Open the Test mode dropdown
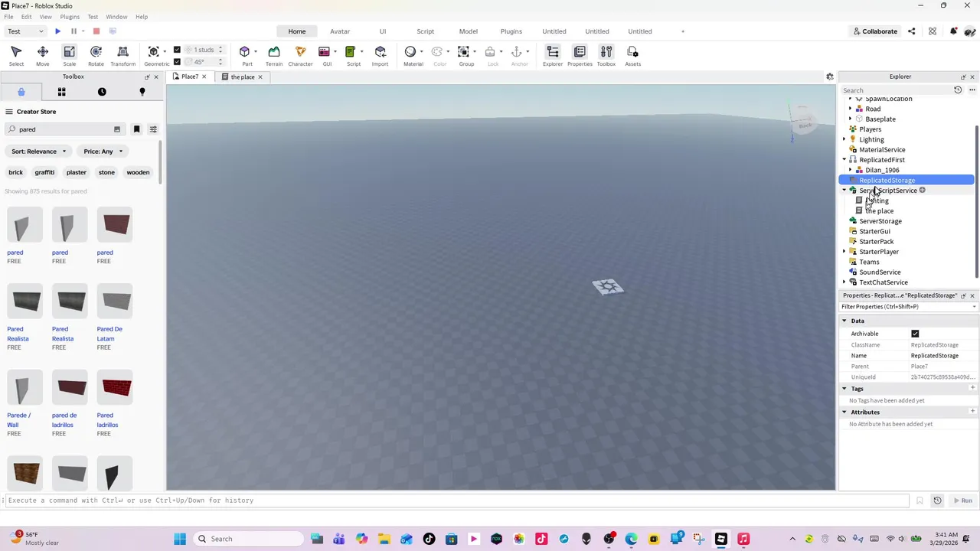The height and width of the screenshot is (551, 980). pyautogui.click(x=24, y=31)
